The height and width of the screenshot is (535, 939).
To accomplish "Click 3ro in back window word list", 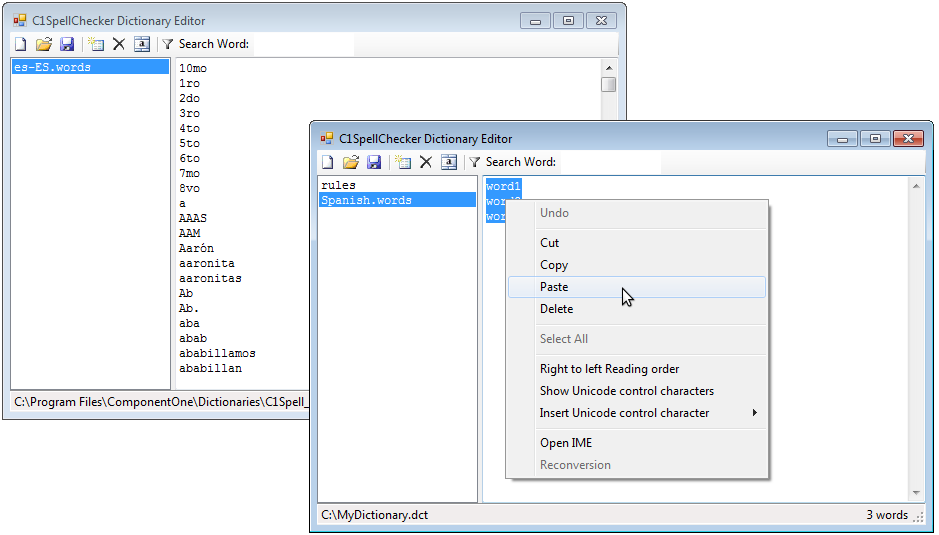I will coord(189,113).
